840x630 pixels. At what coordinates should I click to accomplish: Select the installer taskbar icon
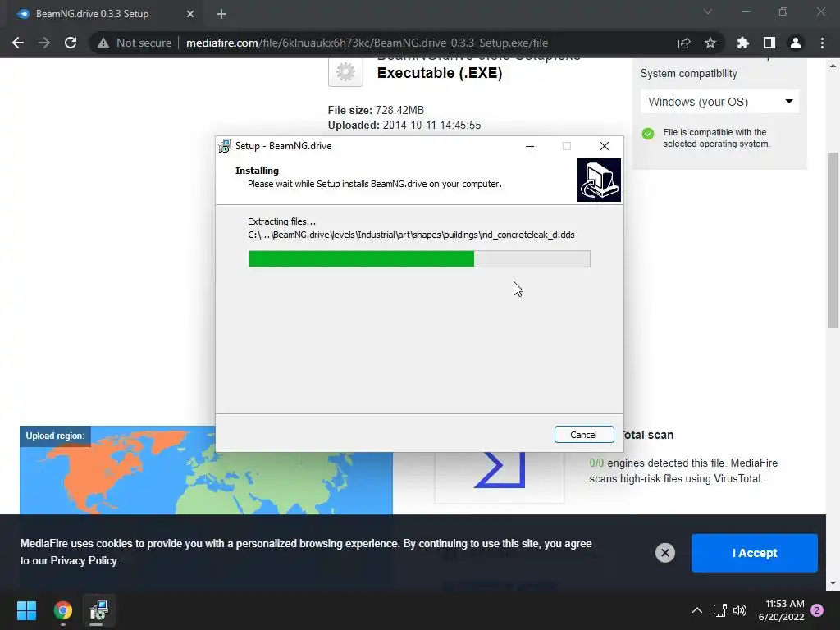click(98, 610)
